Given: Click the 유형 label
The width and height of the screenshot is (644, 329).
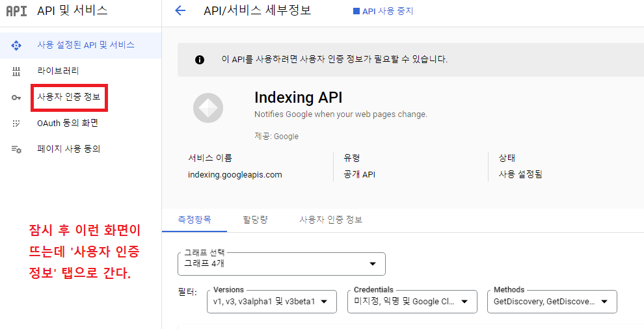Looking at the screenshot, I should click(x=352, y=158).
